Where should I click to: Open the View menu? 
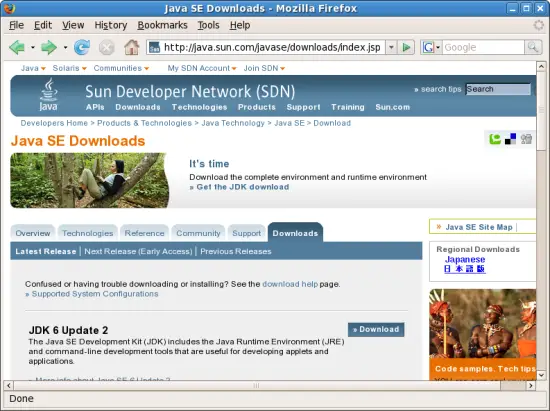click(73, 25)
